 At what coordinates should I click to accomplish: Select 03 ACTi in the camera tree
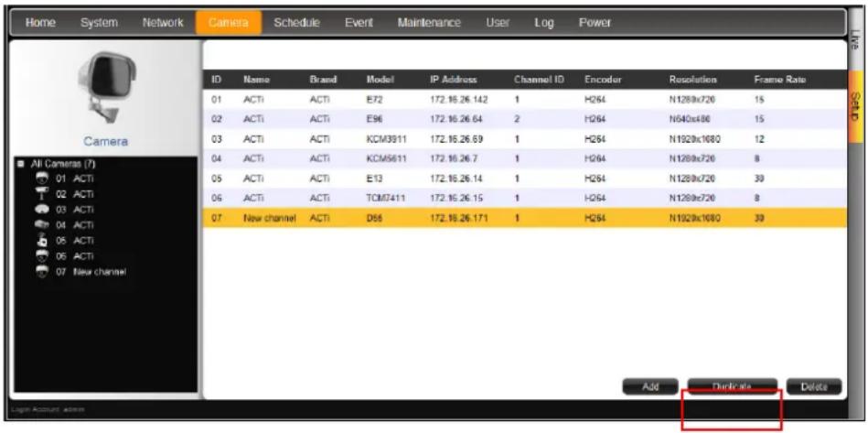point(74,210)
